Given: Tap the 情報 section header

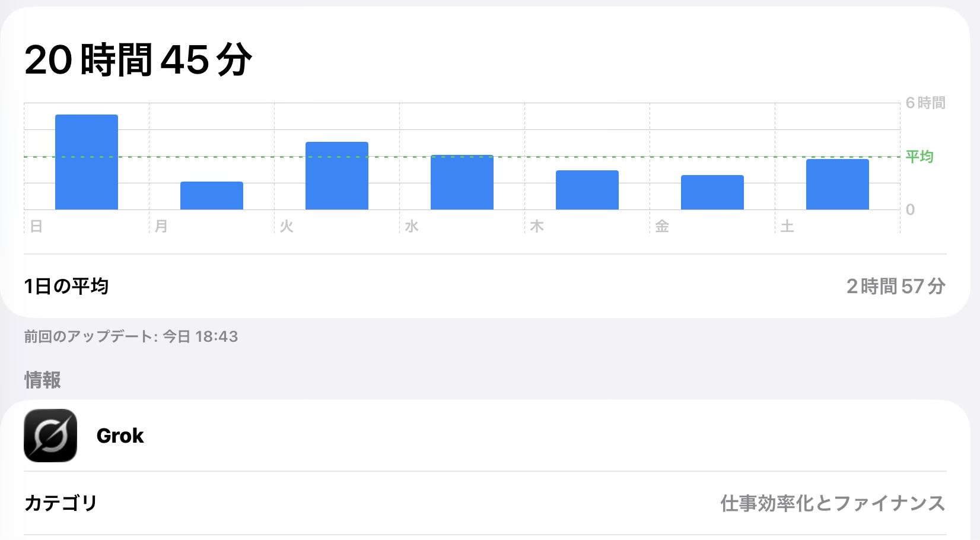Looking at the screenshot, I should (43, 380).
